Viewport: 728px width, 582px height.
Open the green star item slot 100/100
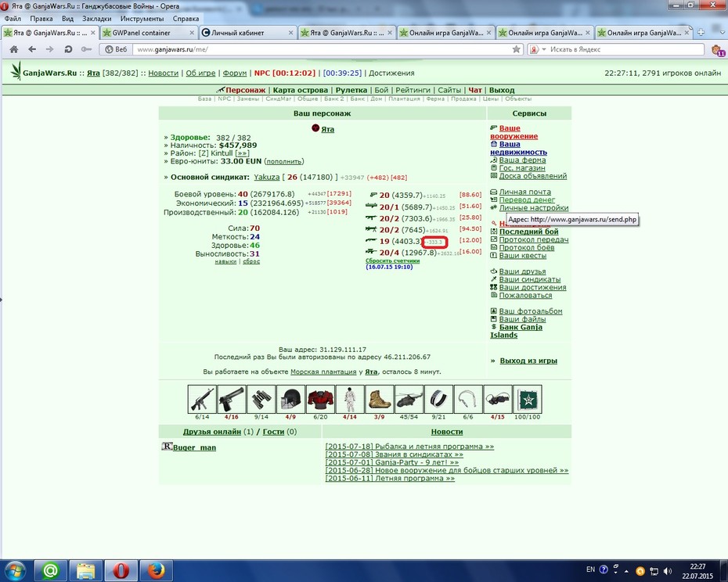(528, 399)
